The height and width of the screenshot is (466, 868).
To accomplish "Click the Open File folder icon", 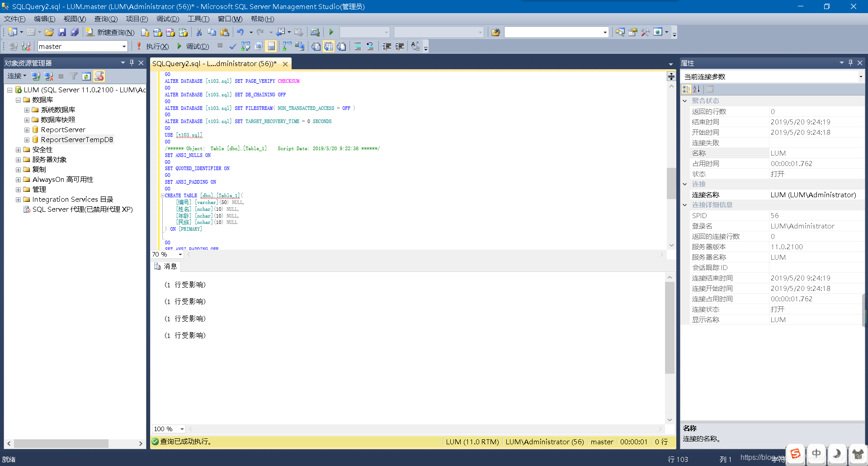I will pos(49,32).
